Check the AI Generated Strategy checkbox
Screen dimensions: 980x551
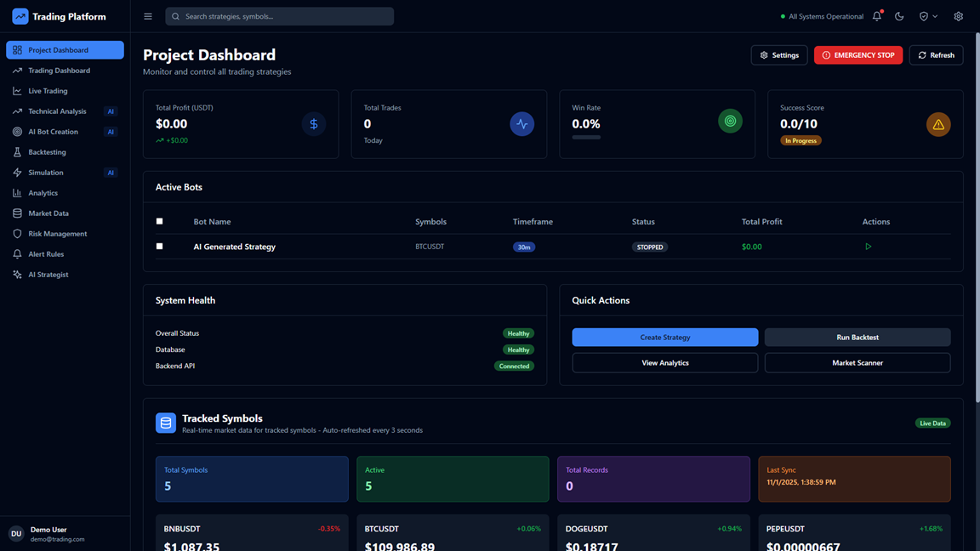(159, 246)
